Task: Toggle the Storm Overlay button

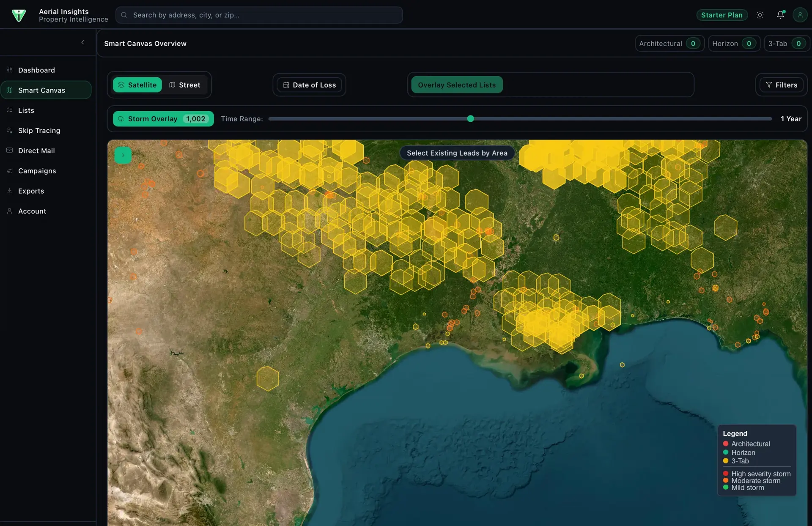Action: point(163,119)
